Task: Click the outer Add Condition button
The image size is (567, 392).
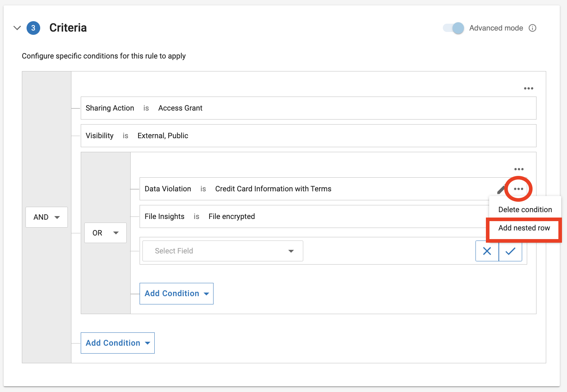Action: pos(117,343)
